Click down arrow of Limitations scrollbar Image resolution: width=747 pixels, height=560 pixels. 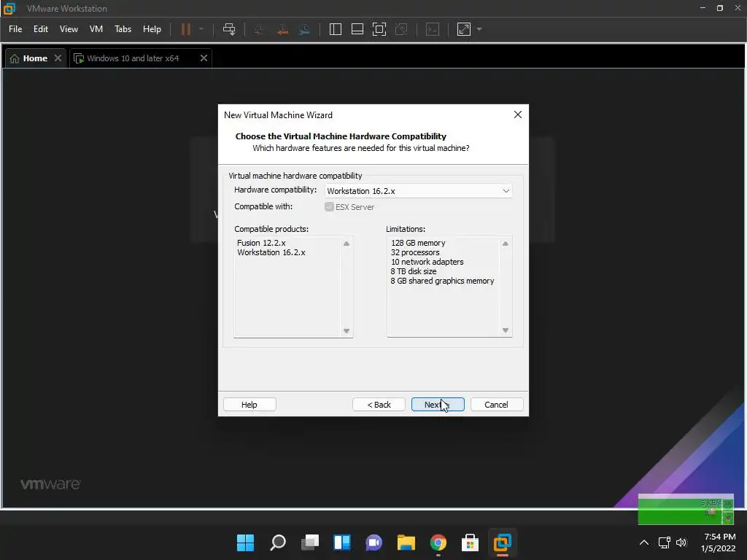(506, 330)
